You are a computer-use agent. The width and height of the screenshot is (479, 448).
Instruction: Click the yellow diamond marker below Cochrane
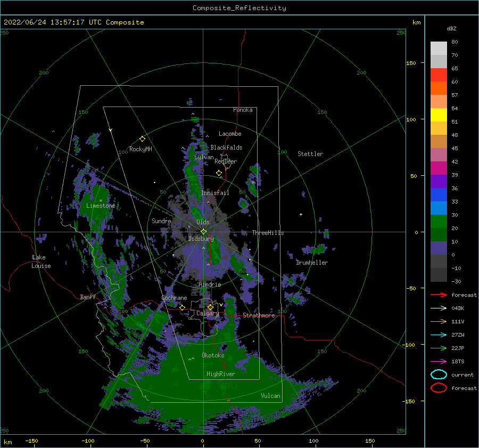[x=182, y=308]
